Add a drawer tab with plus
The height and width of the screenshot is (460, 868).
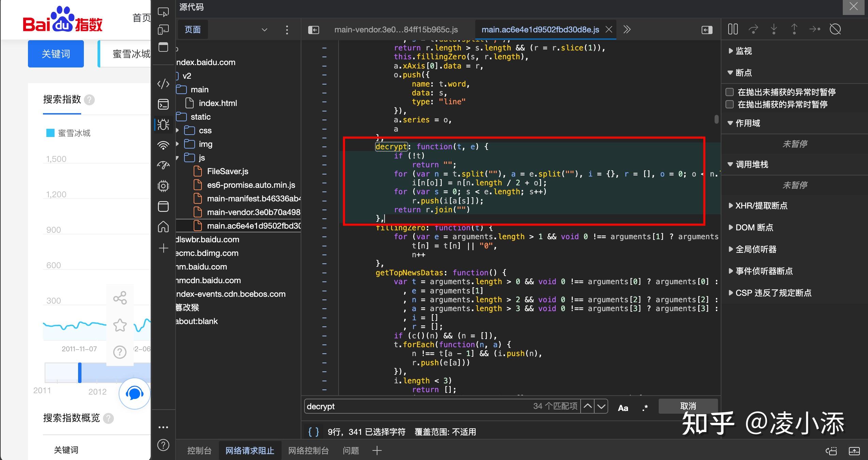point(377,450)
